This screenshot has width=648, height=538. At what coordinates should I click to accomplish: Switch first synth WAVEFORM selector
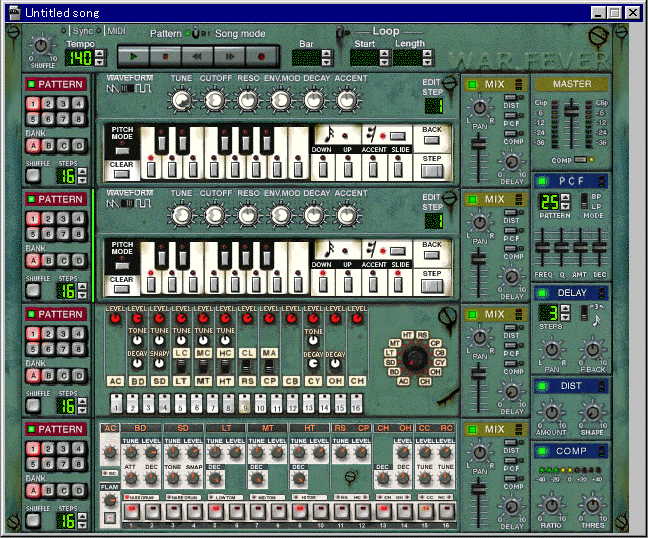(127, 88)
